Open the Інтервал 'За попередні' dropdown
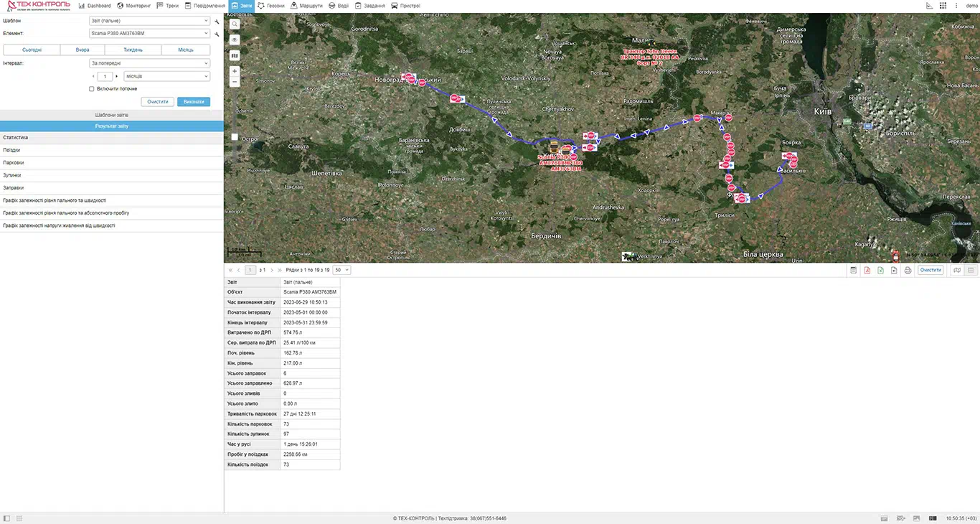The height and width of the screenshot is (524, 980). [x=150, y=63]
